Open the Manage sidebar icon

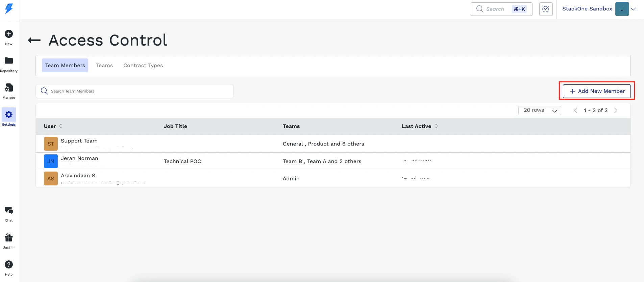(x=9, y=88)
